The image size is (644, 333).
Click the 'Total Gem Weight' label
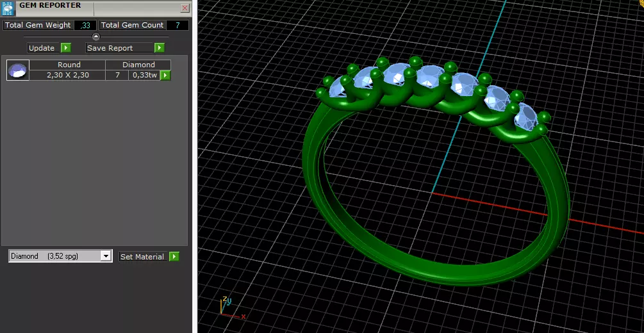(x=38, y=25)
